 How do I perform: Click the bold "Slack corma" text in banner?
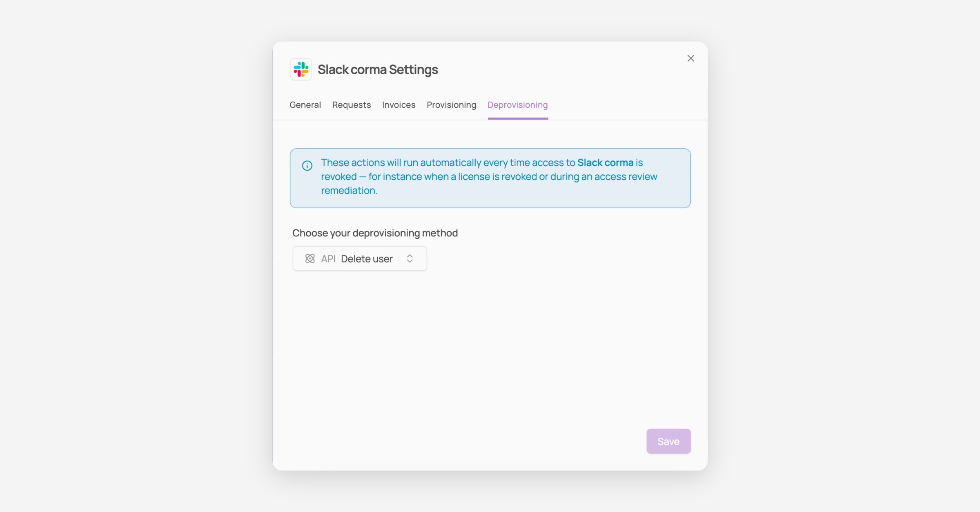pos(605,163)
